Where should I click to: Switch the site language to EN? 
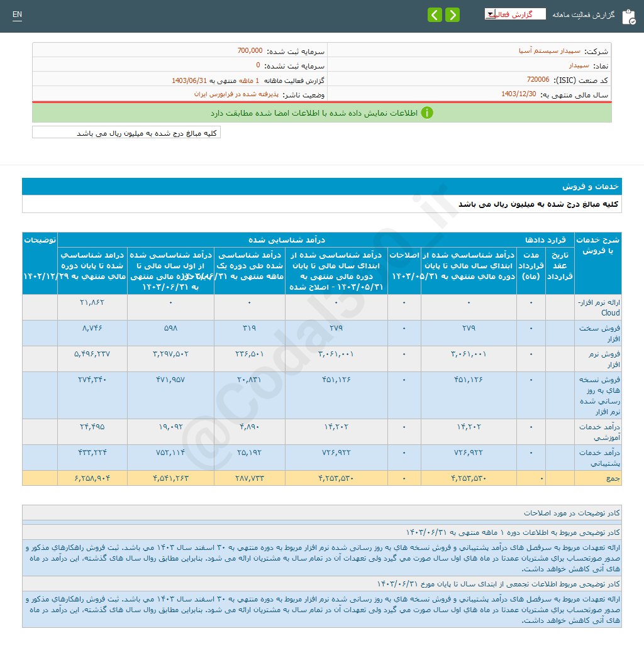point(17,14)
